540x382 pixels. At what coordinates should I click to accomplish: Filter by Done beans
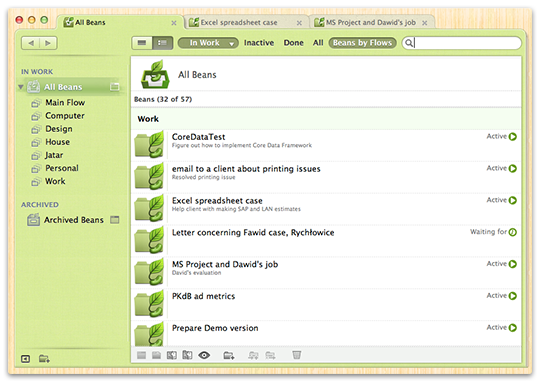tap(293, 43)
